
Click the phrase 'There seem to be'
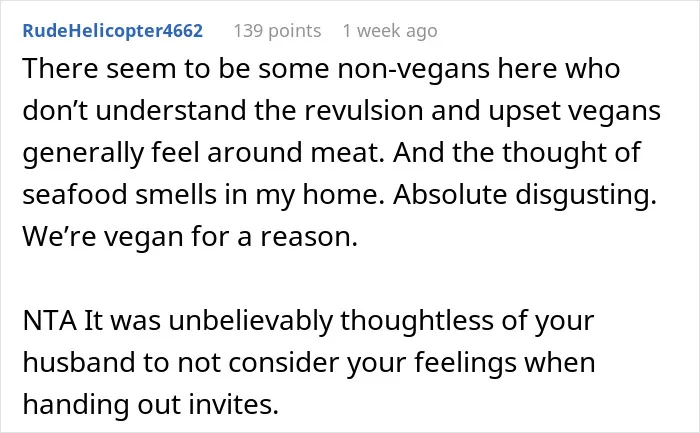[132, 69]
